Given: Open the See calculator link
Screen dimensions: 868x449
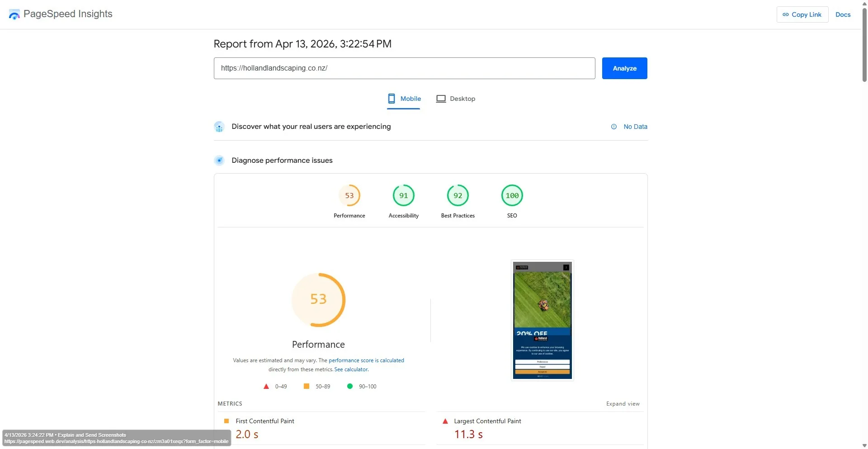Looking at the screenshot, I should [x=351, y=369].
